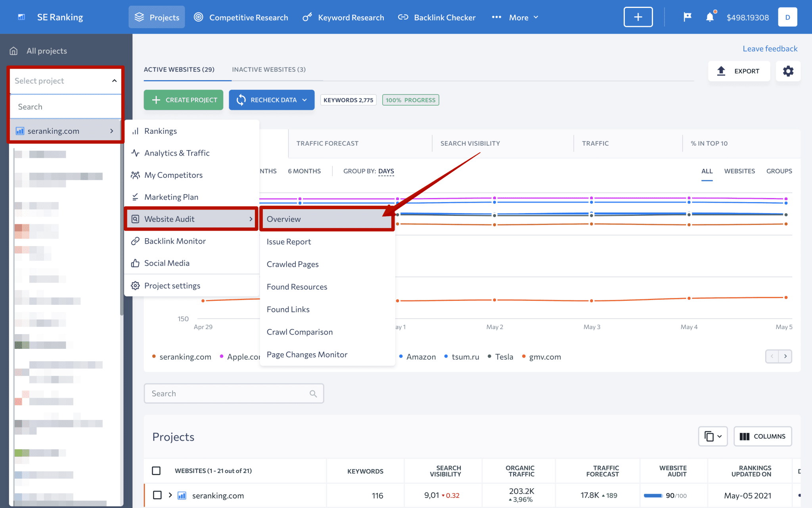
Task: Click the project search field in sidebar
Action: pyautogui.click(x=65, y=107)
